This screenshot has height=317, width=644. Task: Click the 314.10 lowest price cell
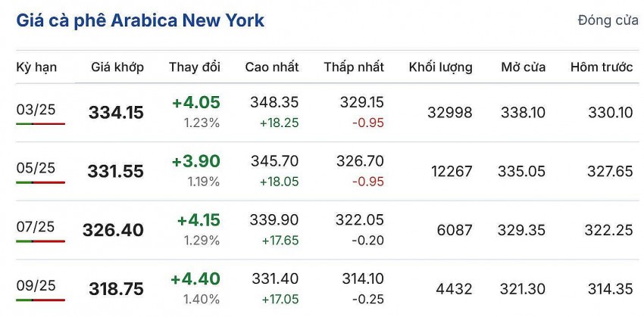tap(360, 278)
